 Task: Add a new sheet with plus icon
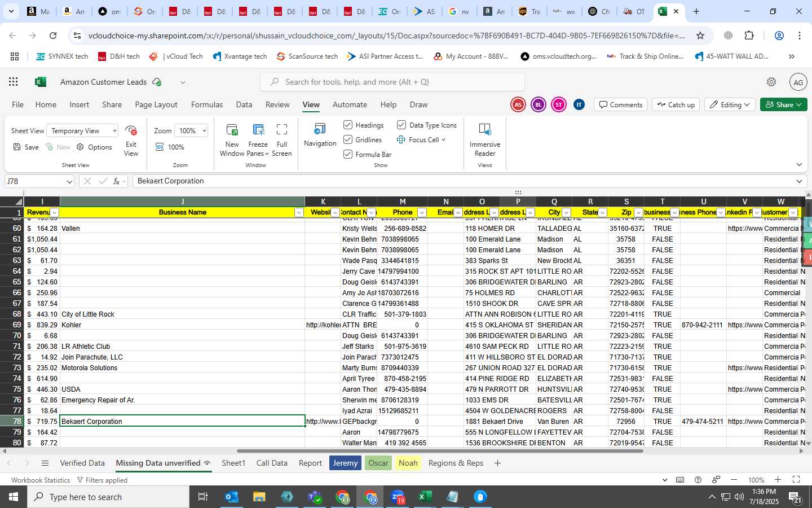tap(497, 463)
